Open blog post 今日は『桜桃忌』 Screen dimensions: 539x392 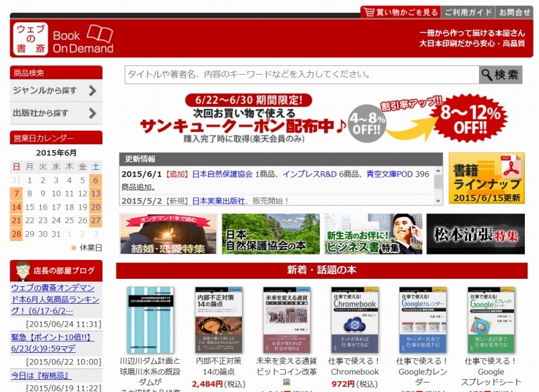point(41,376)
